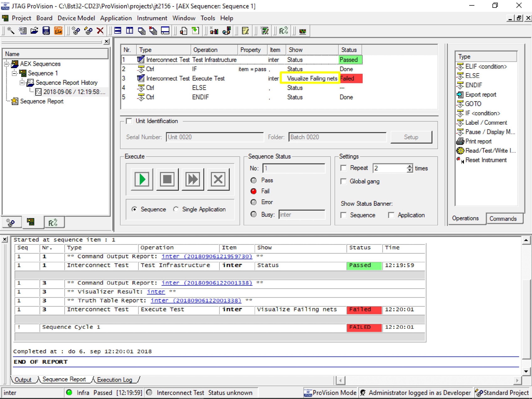Click the wizard wand toolbar icon

pos(11,31)
